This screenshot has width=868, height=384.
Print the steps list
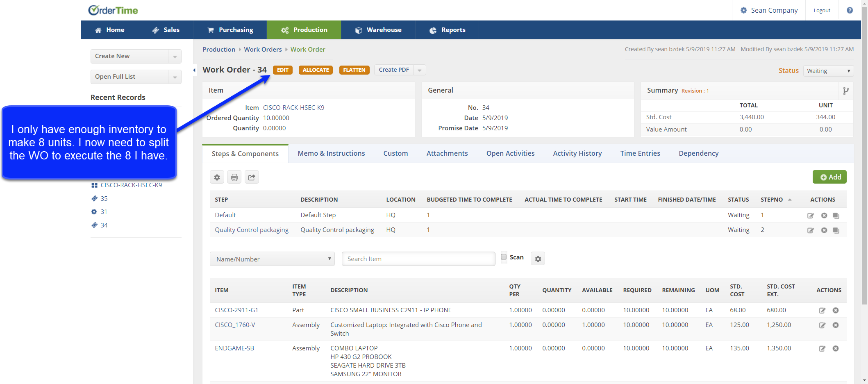click(x=234, y=177)
